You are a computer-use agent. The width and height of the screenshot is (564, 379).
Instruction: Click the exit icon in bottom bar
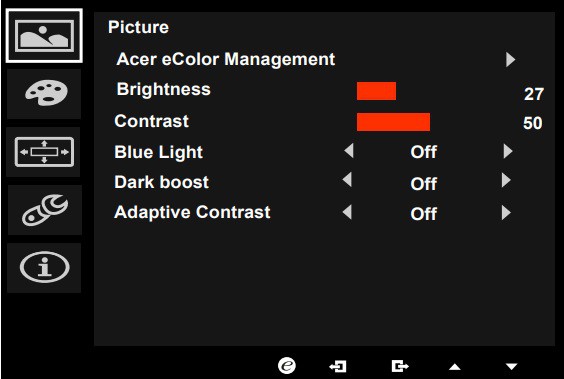pos(400,366)
